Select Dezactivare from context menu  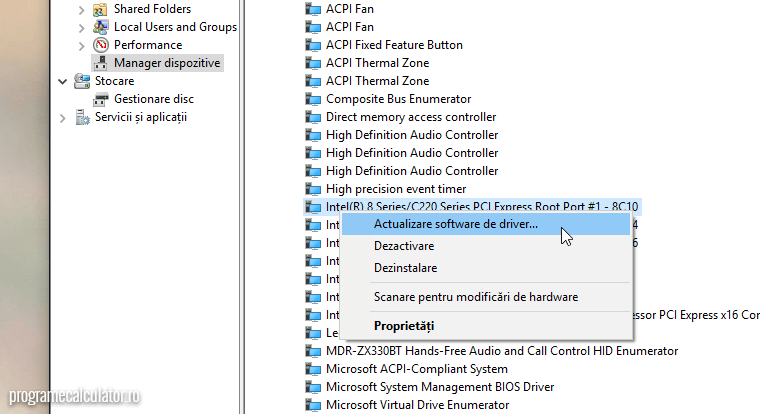(403, 246)
